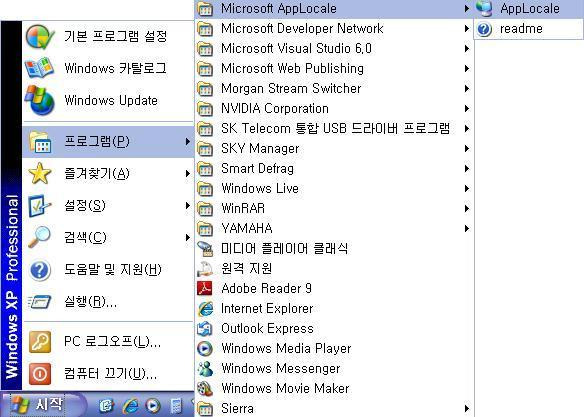
Task: Click the AppLocale globe icon in submenu
Action: (x=484, y=9)
